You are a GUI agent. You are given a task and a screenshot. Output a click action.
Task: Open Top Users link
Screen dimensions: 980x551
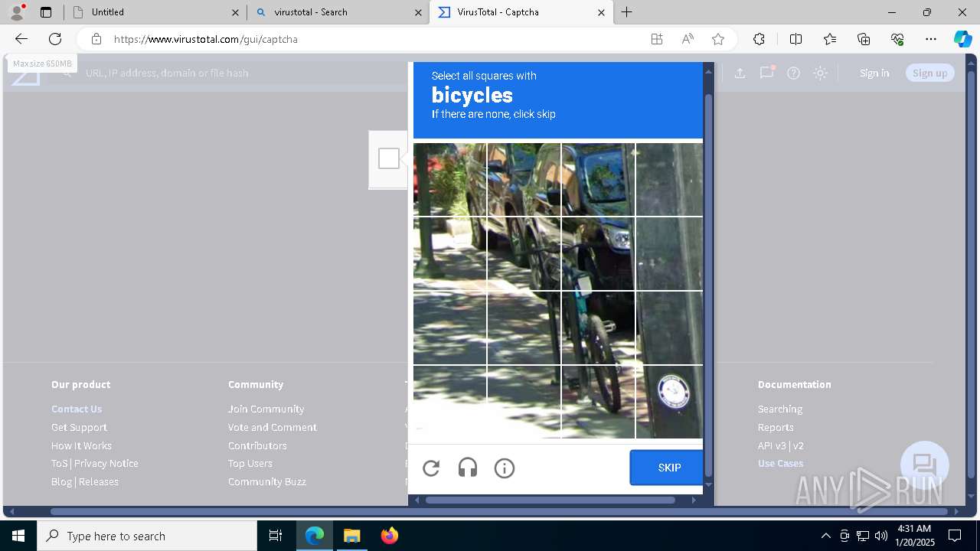(250, 463)
